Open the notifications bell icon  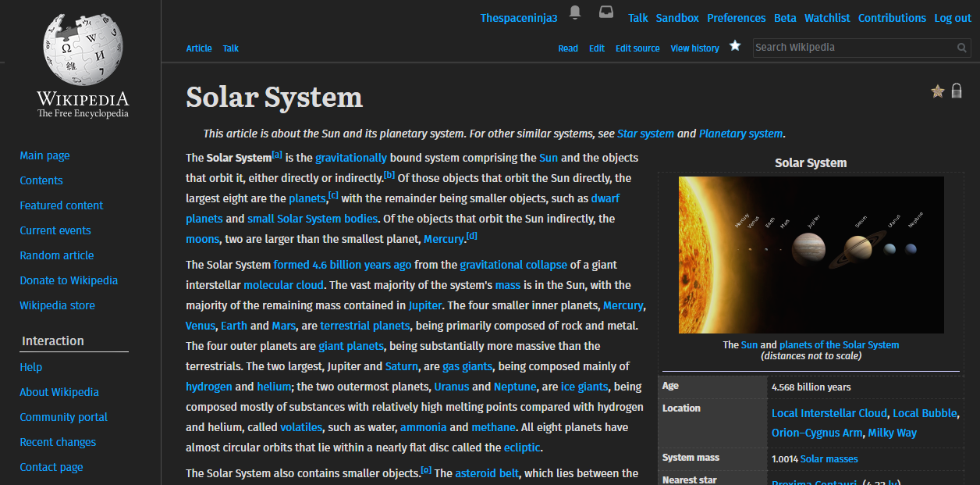point(575,12)
